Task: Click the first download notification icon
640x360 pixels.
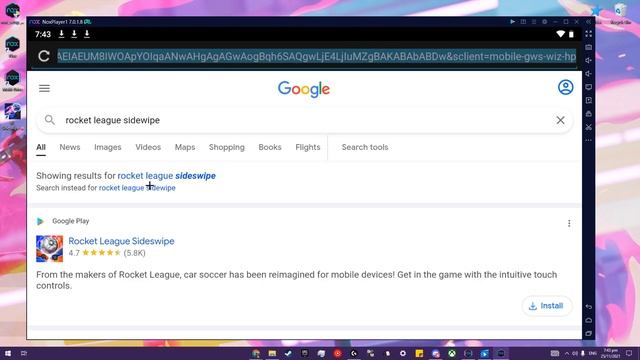Action: click(x=61, y=34)
